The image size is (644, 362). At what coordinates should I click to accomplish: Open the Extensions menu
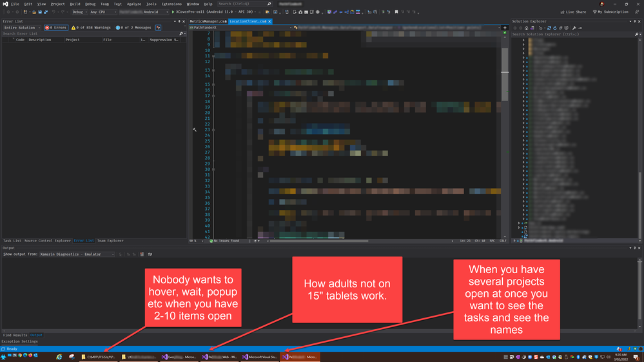click(x=171, y=4)
